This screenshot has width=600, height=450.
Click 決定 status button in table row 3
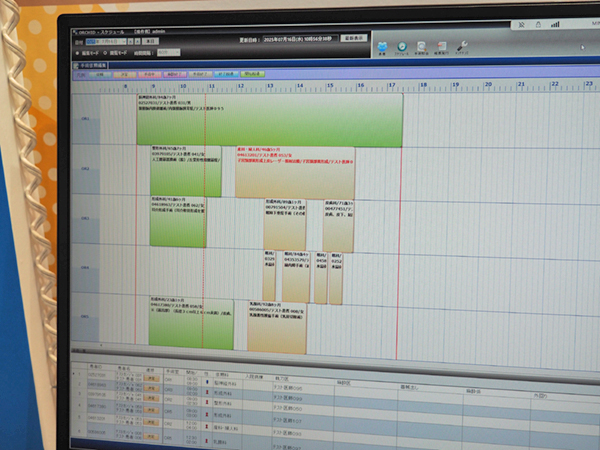(151, 398)
